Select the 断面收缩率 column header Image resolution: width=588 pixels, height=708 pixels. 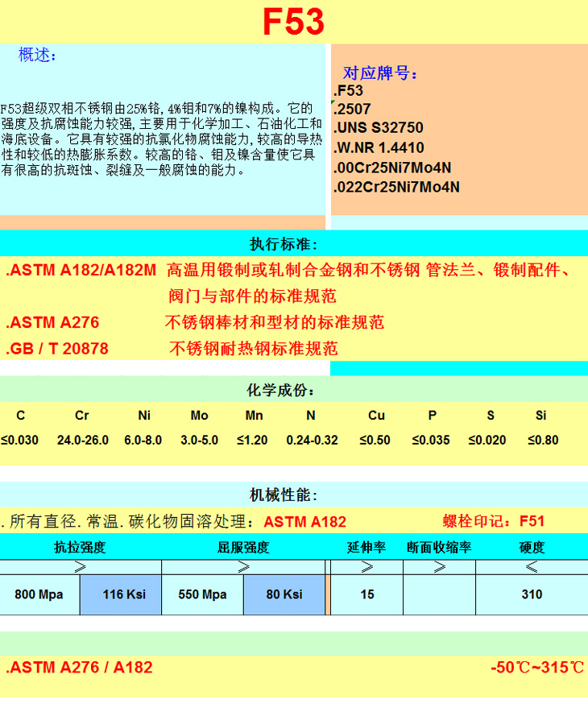pos(439,547)
